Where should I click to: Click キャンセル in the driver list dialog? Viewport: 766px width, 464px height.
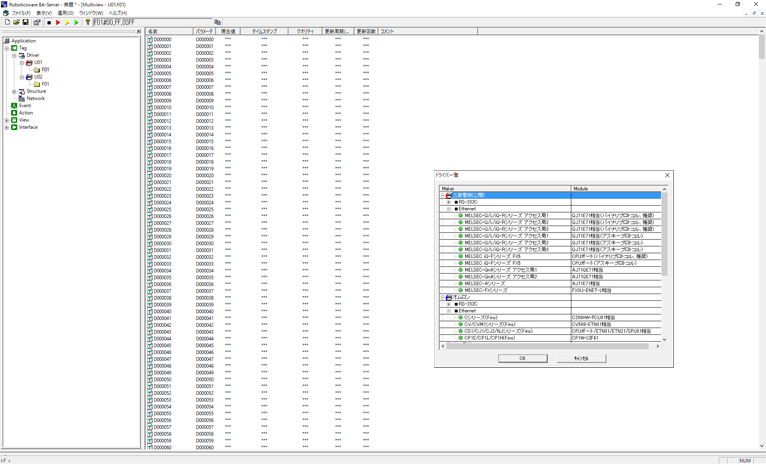pyautogui.click(x=581, y=359)
